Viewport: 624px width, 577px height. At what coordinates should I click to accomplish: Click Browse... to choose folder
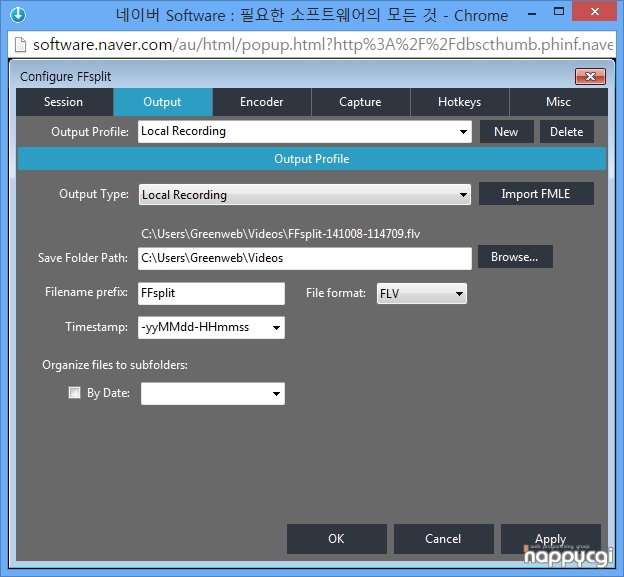coord(515,257)
